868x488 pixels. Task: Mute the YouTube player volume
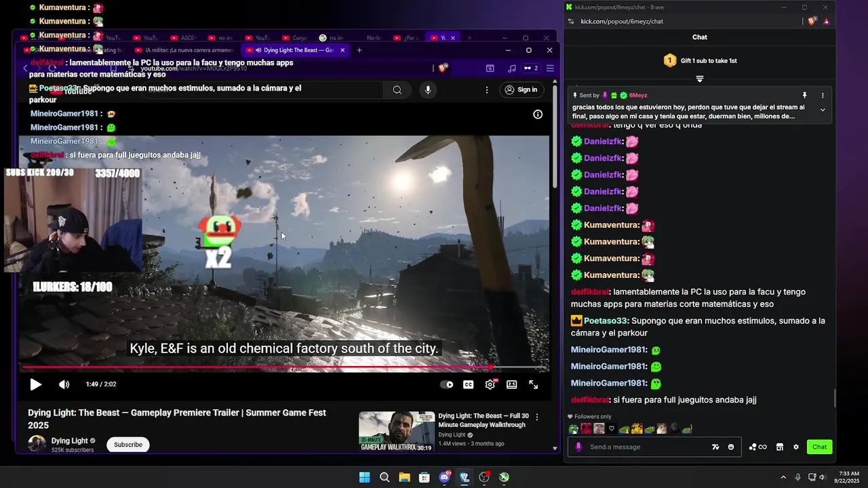click(x=64, y=384)
